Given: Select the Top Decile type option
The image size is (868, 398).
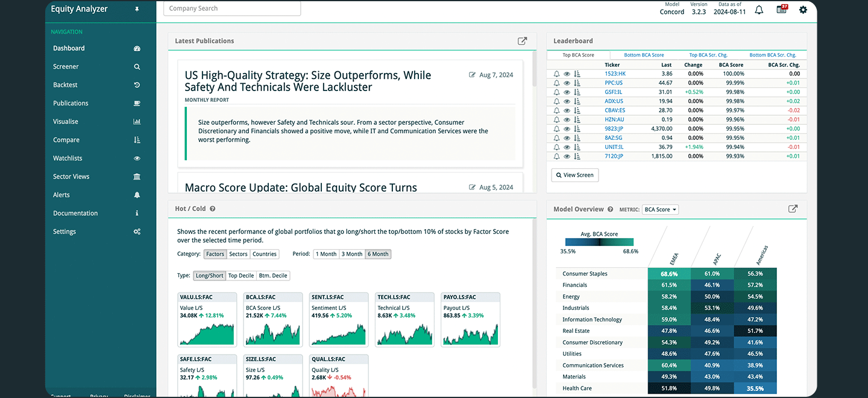Looking at the screenshot, I should (241, 276).
